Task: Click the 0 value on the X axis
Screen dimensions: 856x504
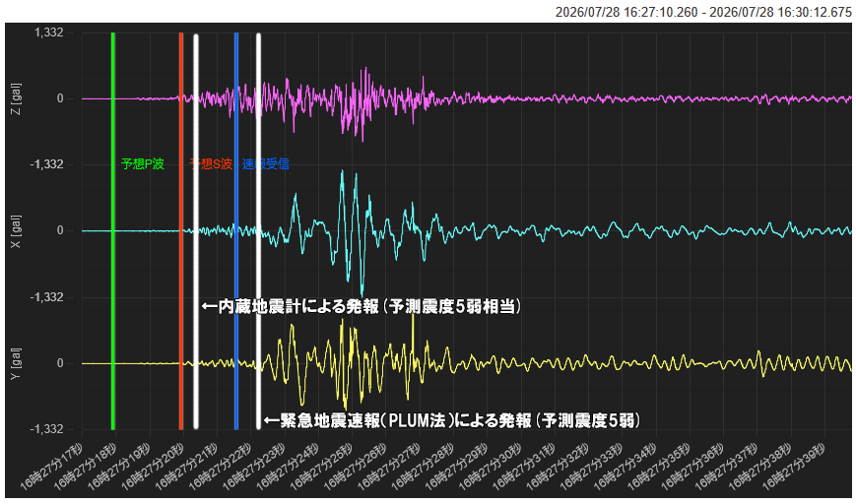Action: click(x=60, y=230)
